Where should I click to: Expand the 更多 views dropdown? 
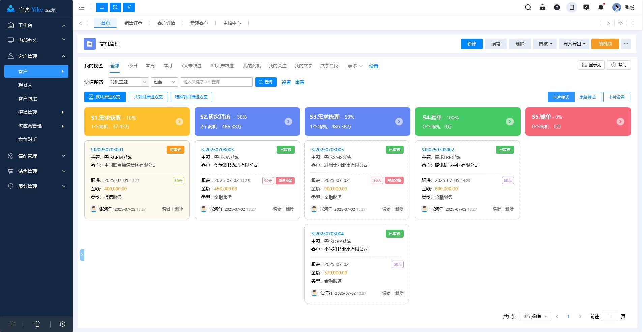point(355,66)
